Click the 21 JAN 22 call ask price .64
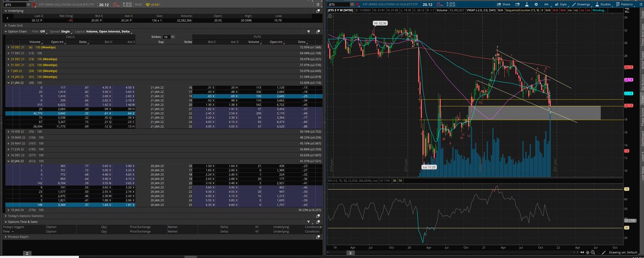 [129, 113]
